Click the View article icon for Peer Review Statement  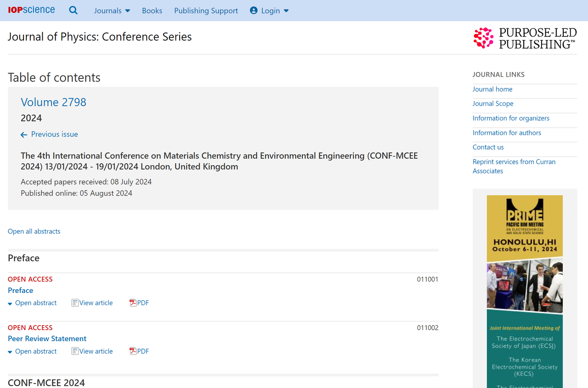click(x=74, y=351)
